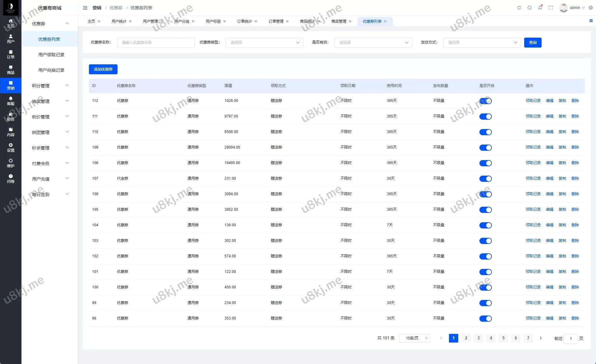The image size is (596, 364).
Task: Open 订单 section in left sidebar
Action: tap(11, 54)
